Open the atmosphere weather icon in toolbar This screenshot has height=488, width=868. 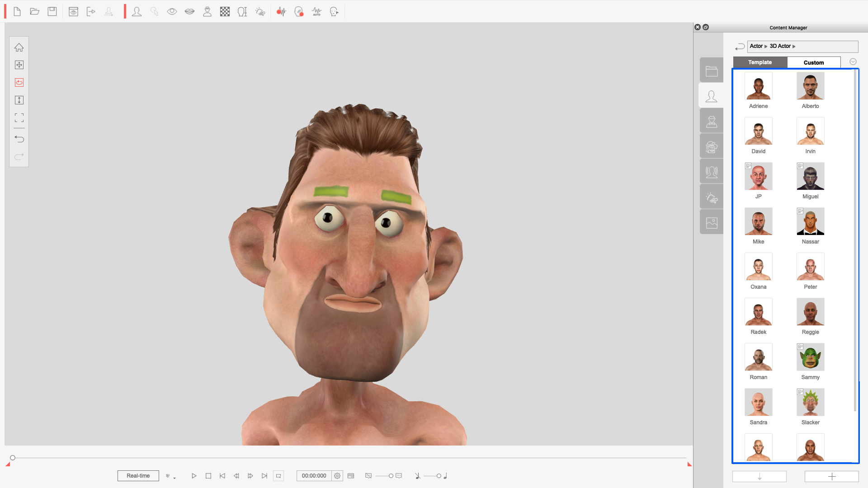(x=260, y=11)
